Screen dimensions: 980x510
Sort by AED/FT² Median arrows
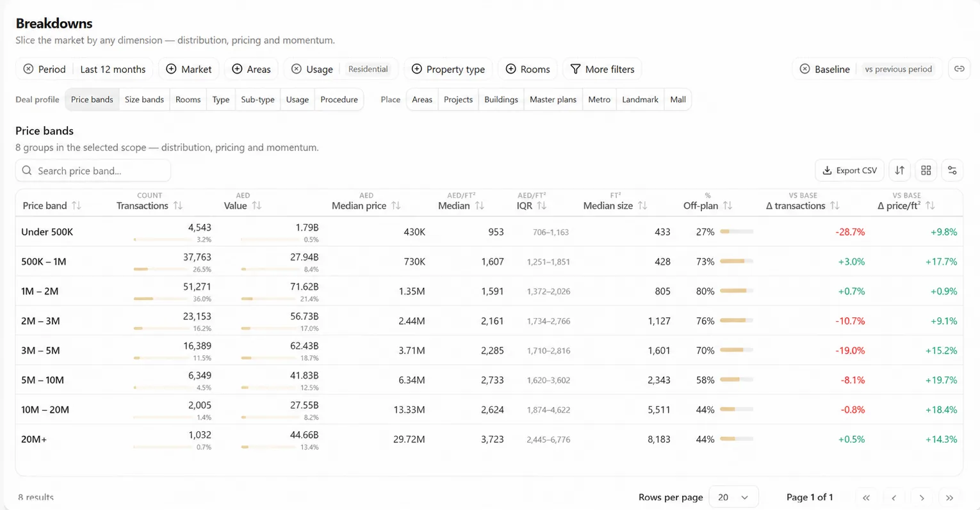(x=479, y=205)
